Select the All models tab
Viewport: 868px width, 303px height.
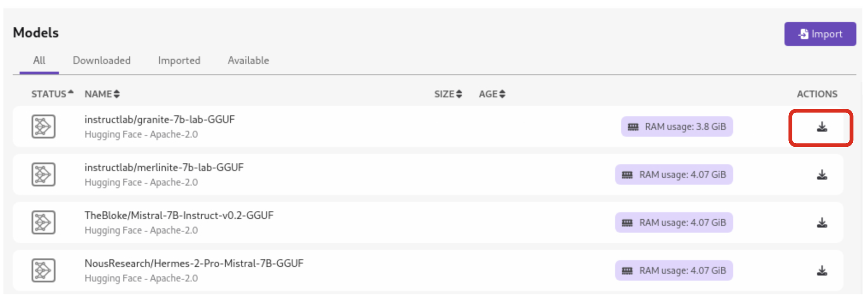(x=39, y=60)
